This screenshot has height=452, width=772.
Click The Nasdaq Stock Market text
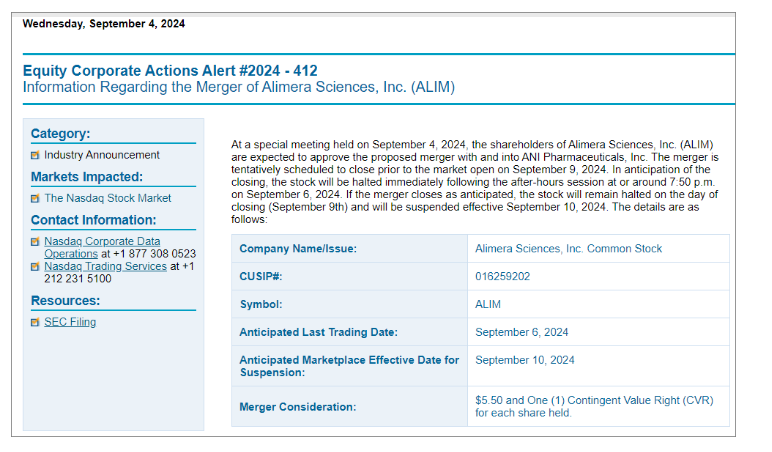[x=108, y=198]
